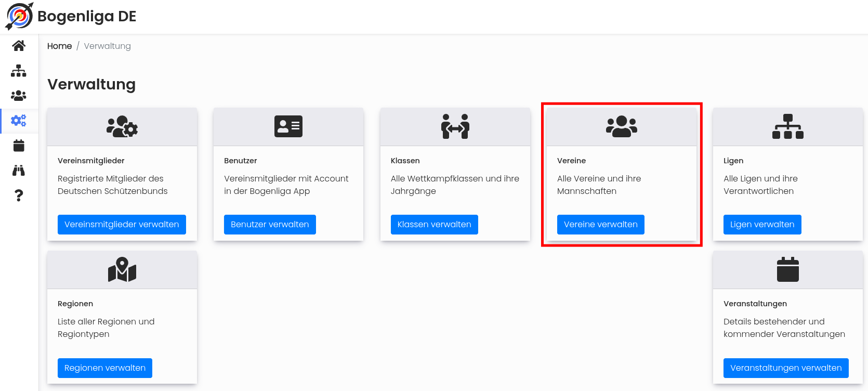This screenshot has width=868, height=391.
Task: Open the home icon in sidebar
Action: [19, 46]
